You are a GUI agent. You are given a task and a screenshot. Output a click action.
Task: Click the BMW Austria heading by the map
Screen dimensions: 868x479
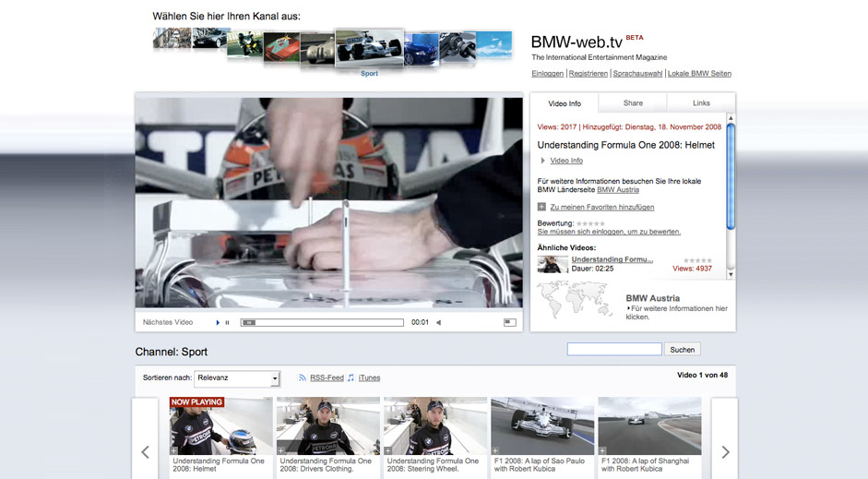click(x=653, y=298)
